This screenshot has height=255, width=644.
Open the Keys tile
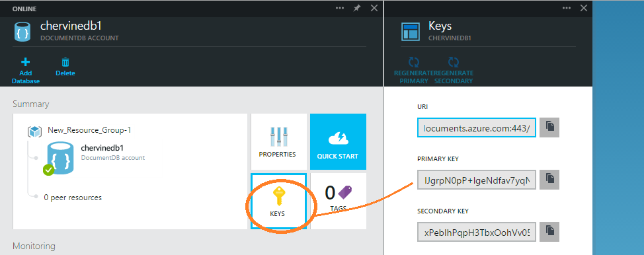[x=278, y=201]
